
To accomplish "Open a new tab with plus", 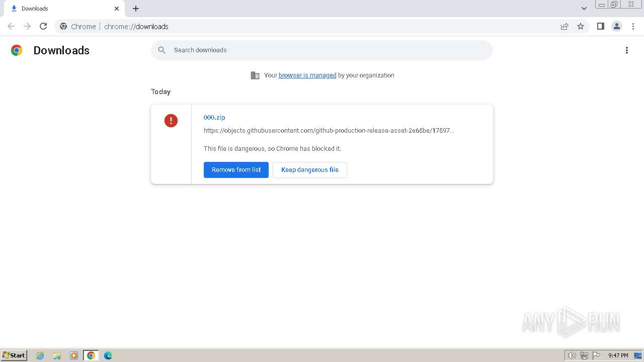I will [x=136, y=9].
